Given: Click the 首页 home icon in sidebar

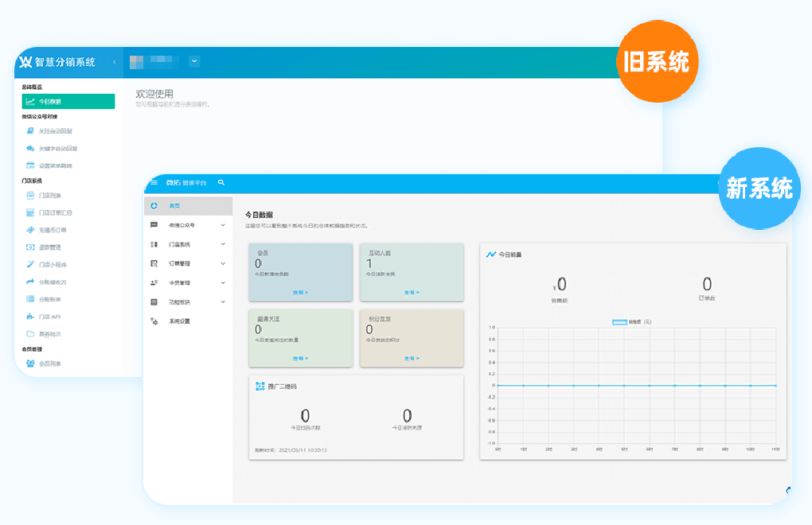Looking at the screenshot, I should tap(154, 205).
